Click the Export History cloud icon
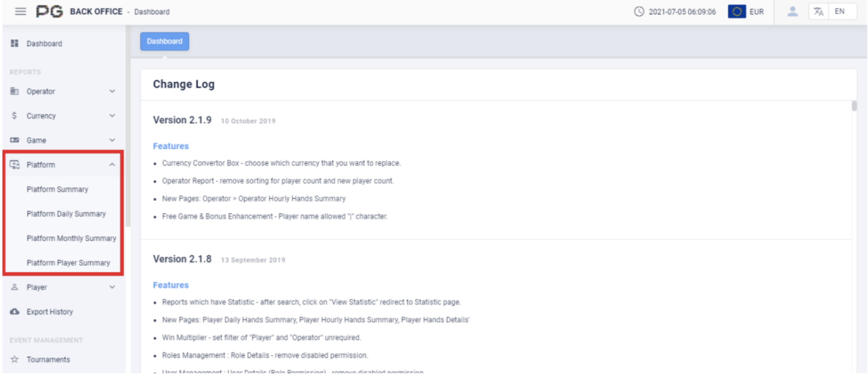Image resolution: width=868 pixels, height=376 pixels. (x=15, y=311)
